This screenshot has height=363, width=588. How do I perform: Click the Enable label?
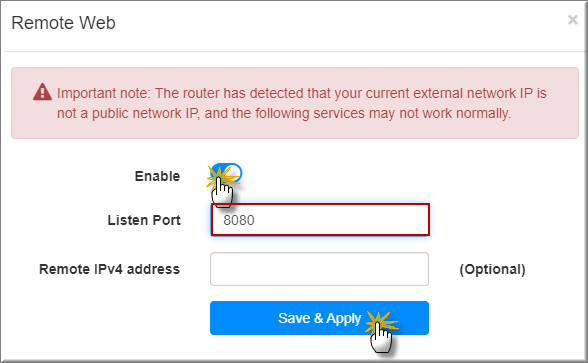(x=157, y=176)
